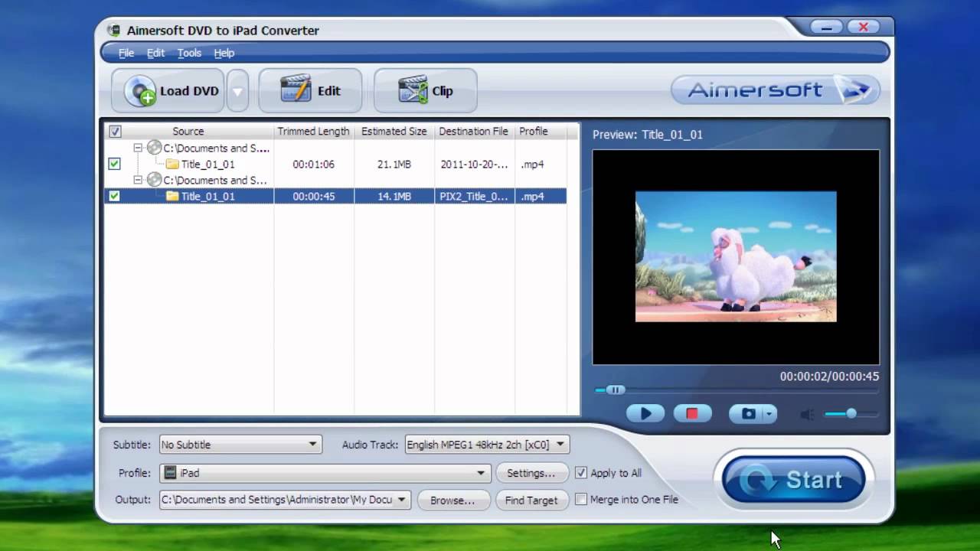This screenshot has height=551, width=980.
Task: Select the 00:01:06 trimmed length cell
Action: point(313,164)
